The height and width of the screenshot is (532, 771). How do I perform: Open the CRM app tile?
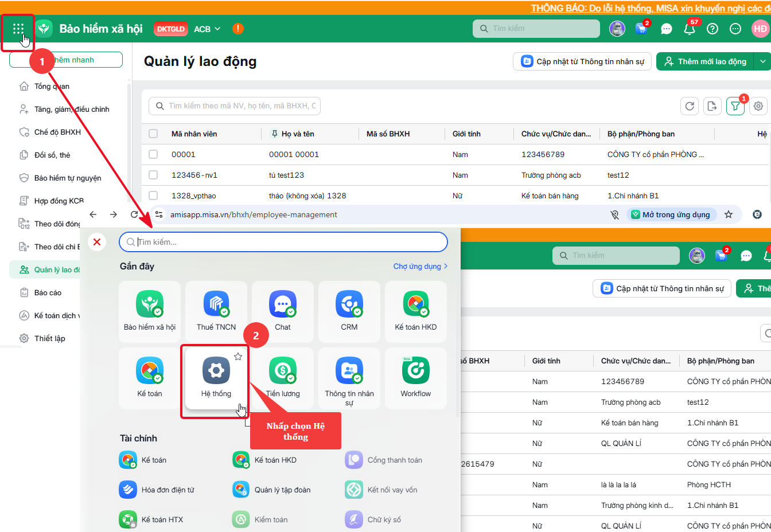349,312
